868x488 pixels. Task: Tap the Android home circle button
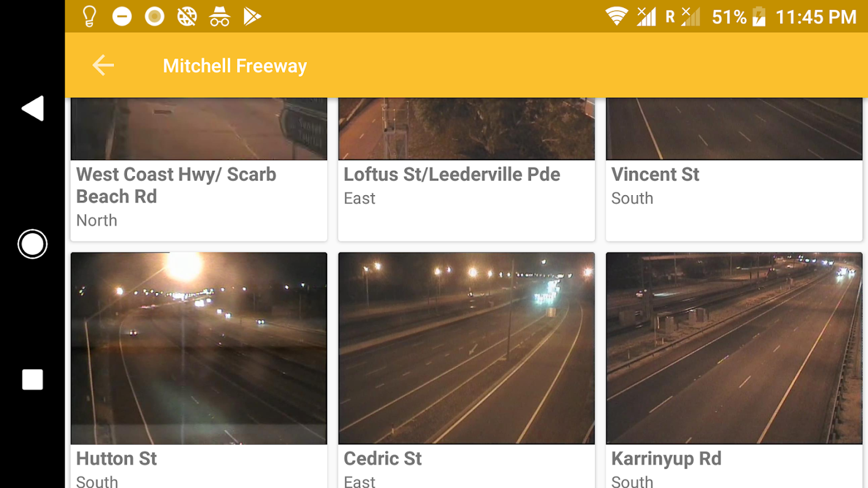click(x=32, y=244)
